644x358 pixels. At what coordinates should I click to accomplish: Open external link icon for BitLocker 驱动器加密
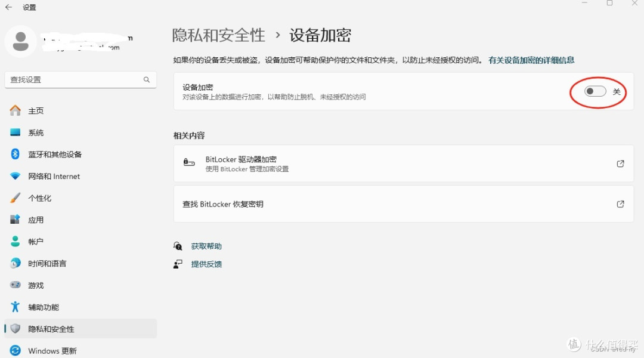620,163
